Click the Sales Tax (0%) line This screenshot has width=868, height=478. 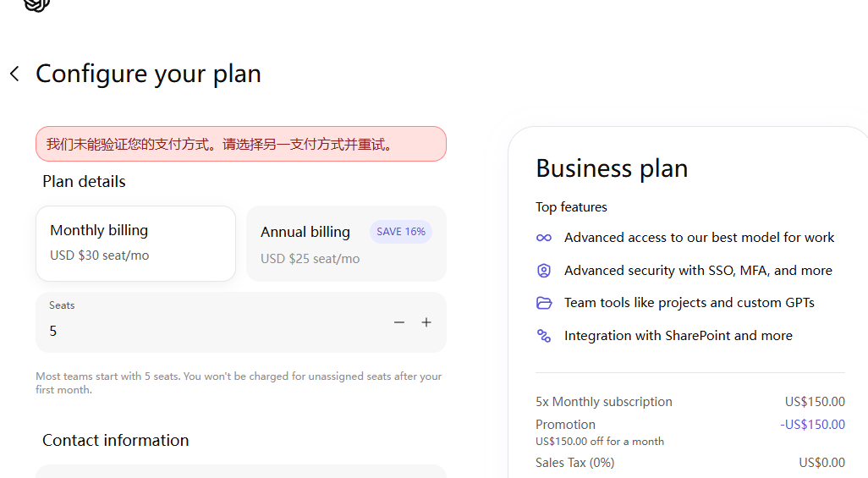point(690,463)
